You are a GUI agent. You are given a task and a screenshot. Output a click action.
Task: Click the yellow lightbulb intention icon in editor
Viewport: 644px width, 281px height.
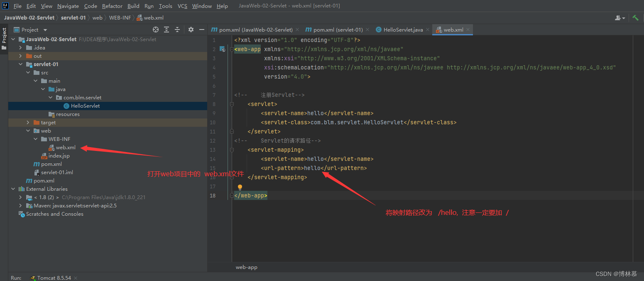pyautogui.click(x=240, y=187)
